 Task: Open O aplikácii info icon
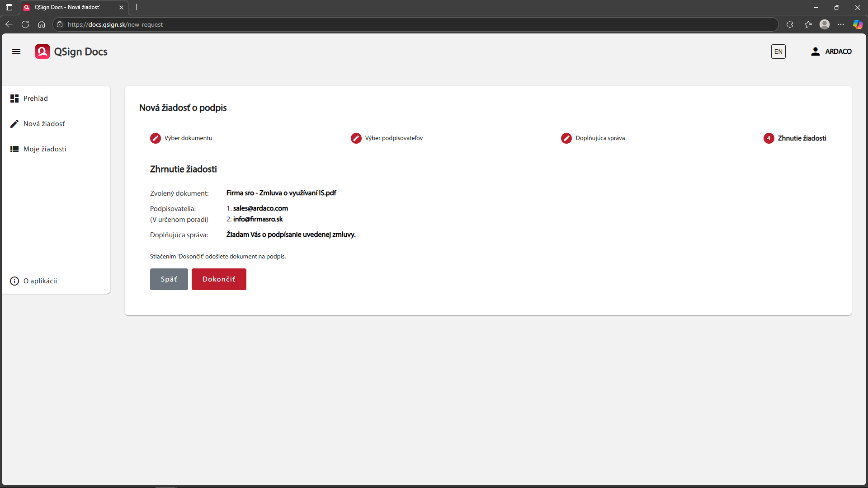coord(14,281)
